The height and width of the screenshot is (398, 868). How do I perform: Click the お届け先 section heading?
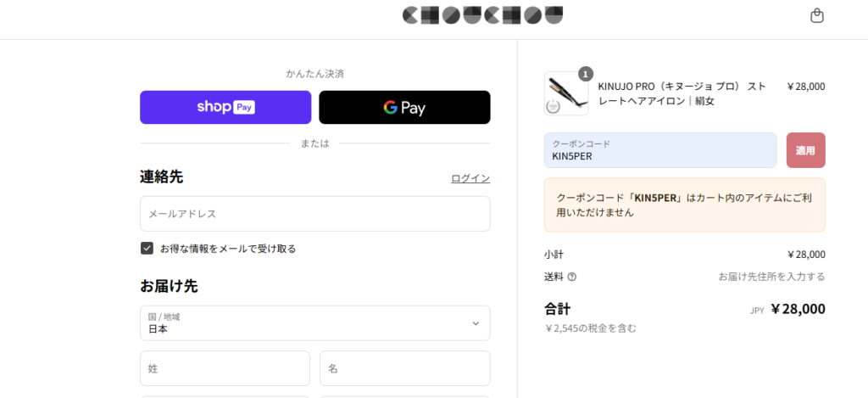169,286
